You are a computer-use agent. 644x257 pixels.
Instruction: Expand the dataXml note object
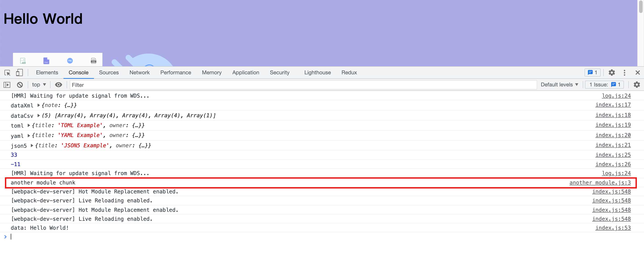point(39,105)
